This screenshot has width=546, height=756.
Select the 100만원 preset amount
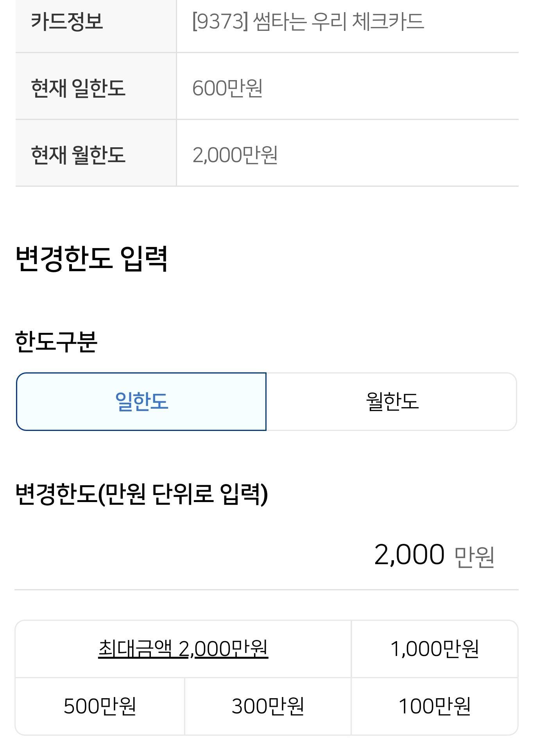pyautogui.click(x=435, y=706)
